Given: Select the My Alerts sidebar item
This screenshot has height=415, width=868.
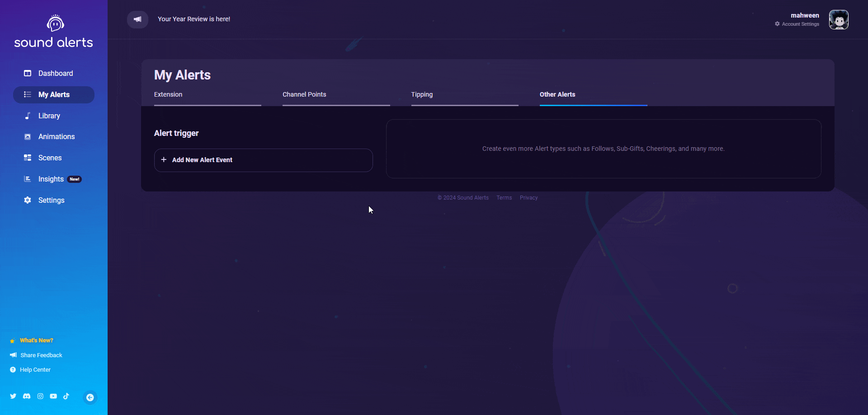Looking at the screenshot, I should [x=54, y=94].
